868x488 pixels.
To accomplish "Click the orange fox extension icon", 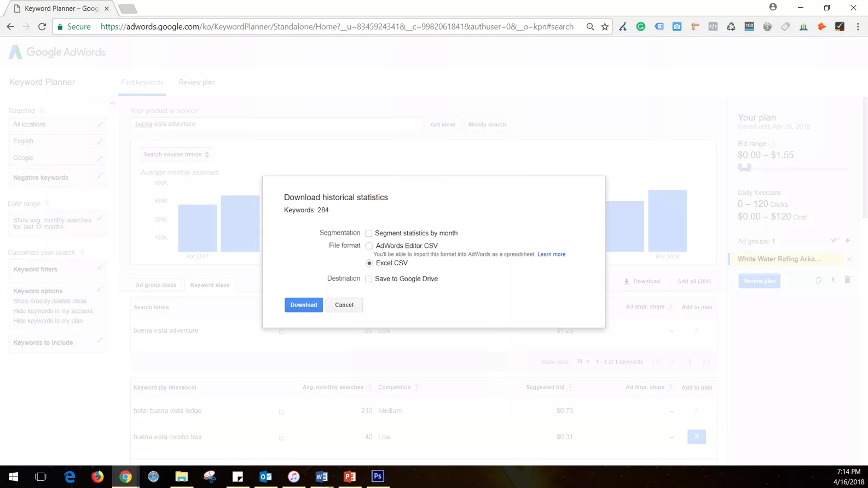I will [821, 26].
